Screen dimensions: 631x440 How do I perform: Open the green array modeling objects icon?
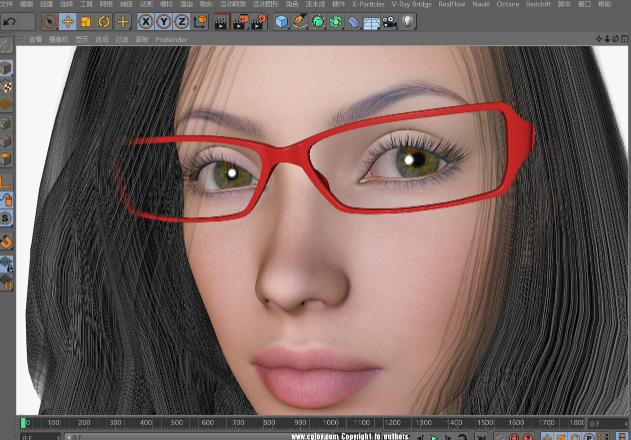[x=336, y=21]
